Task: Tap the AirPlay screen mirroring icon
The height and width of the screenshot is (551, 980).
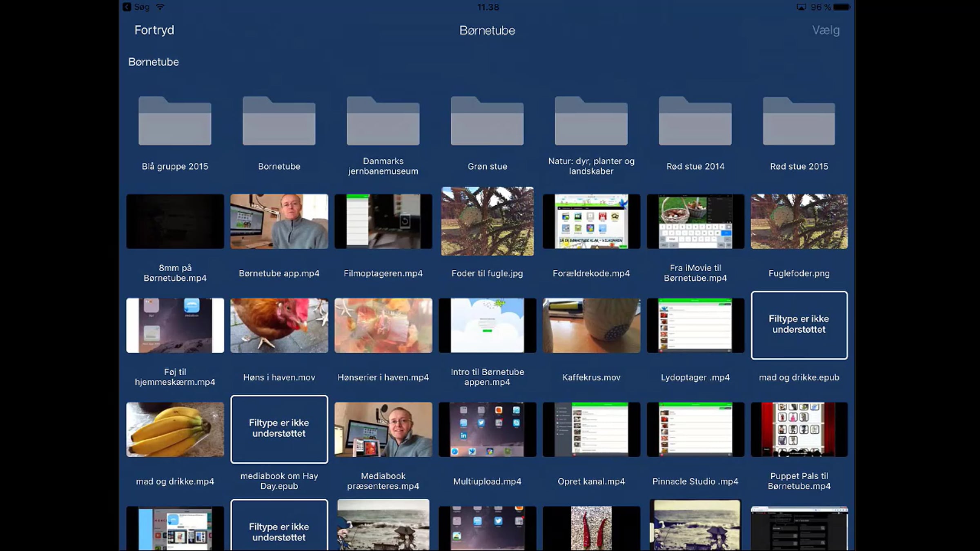Action: coord(801,7)
